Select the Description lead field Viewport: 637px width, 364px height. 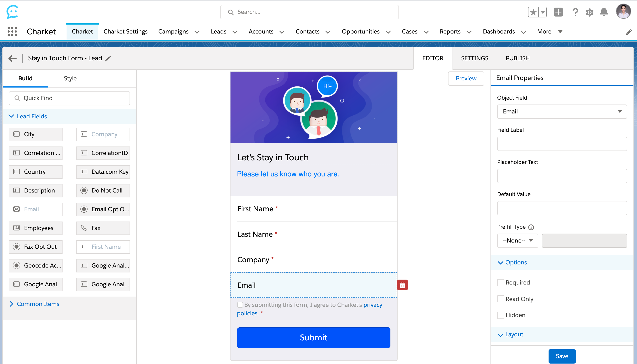click(36, 190)
